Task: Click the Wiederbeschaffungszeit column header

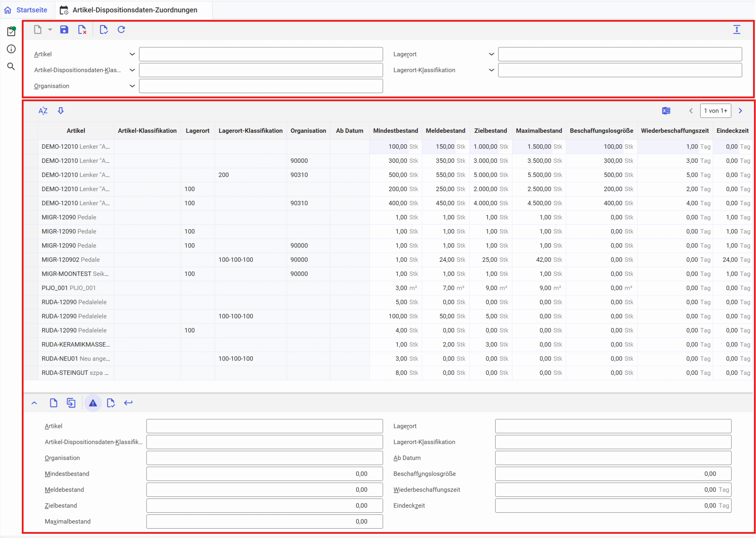Action: point(675,130)
